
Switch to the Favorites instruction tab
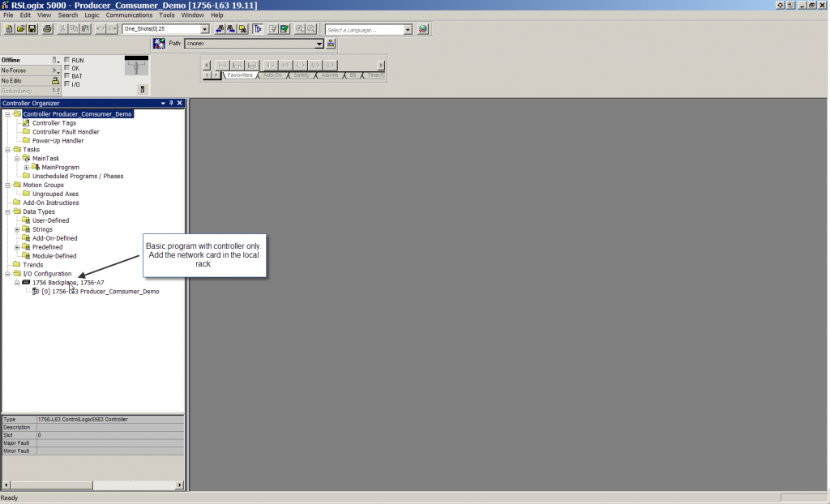(x=240, y=75)
